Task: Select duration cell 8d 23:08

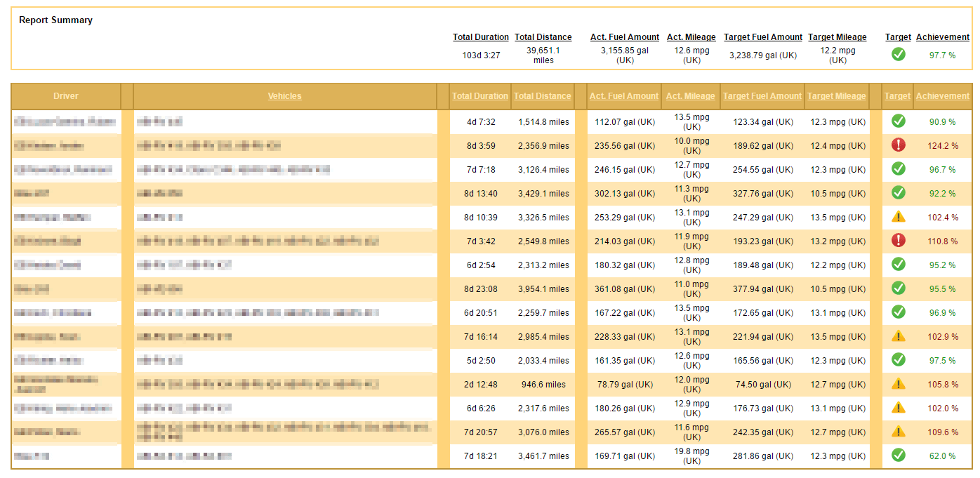Action: pyautogui.click(x=481, y=289)
